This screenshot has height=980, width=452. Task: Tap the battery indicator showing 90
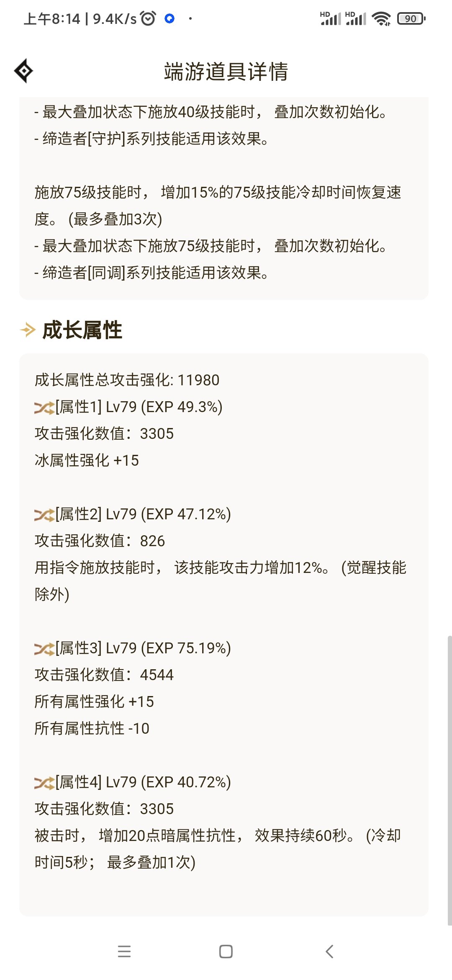pyautogui.click(x=411, y=18)
